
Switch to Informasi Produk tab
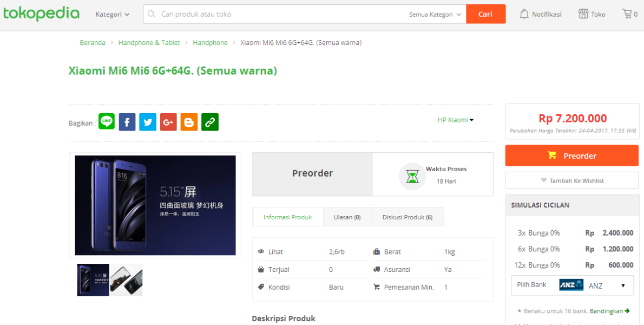[x=288, y=217]
